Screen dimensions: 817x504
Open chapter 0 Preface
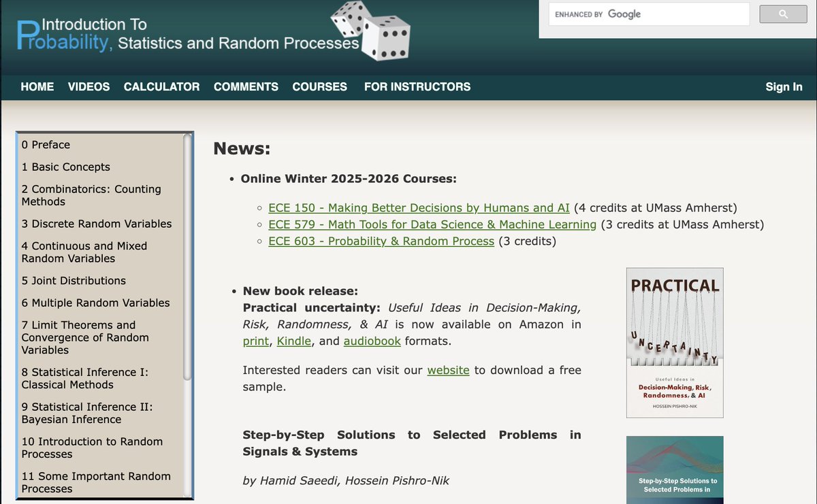click(46, 145)
